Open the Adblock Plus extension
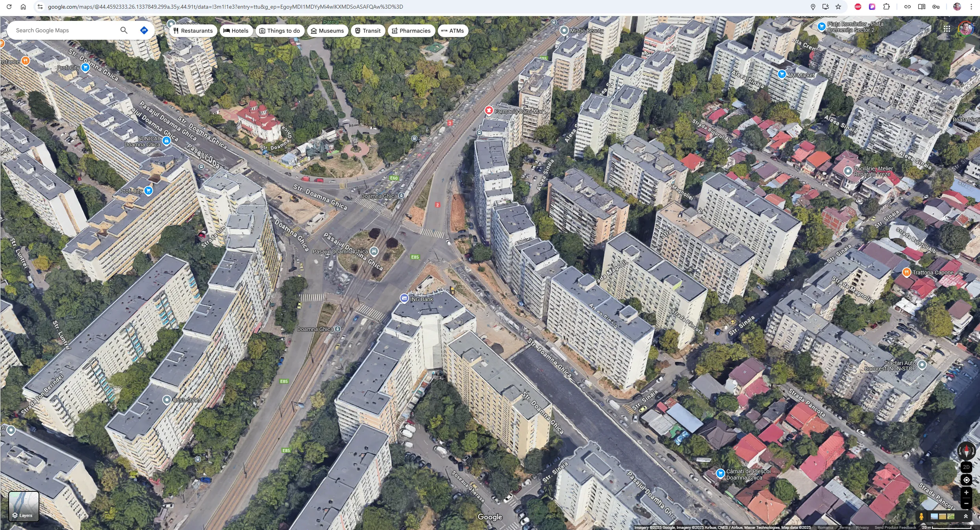The image size is (980, 530). [858, 7]
